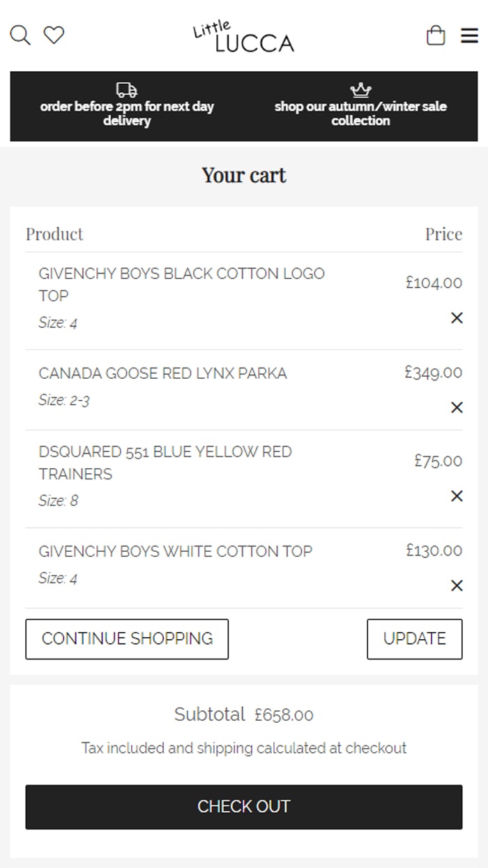
Task: Click the next day delivery banner text
Action: 127,114
